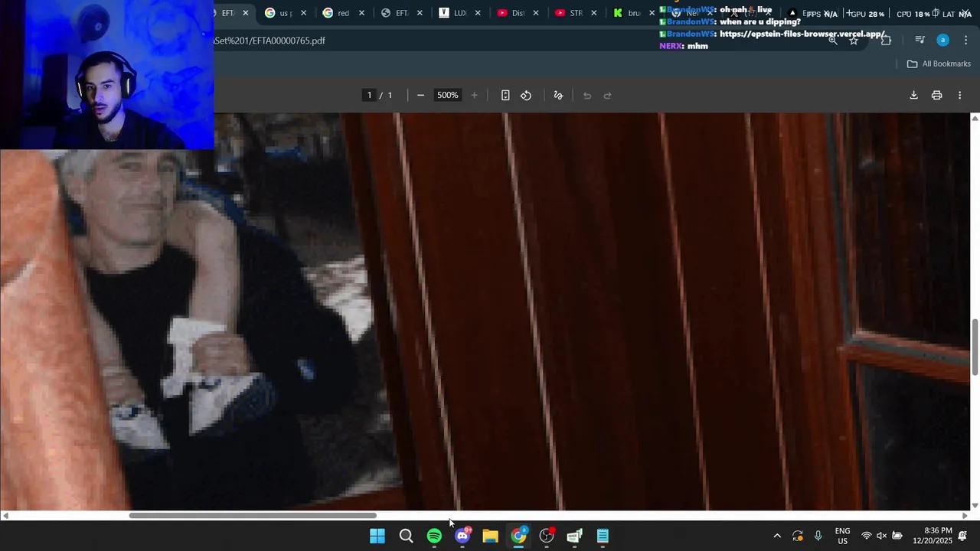Open Spotify from the taskbar

[434, 536]
